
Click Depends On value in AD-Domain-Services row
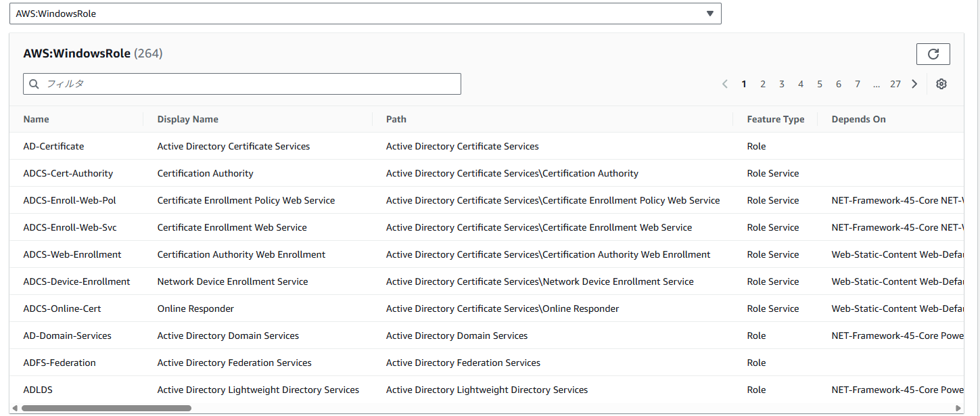(x=897, y=336)
